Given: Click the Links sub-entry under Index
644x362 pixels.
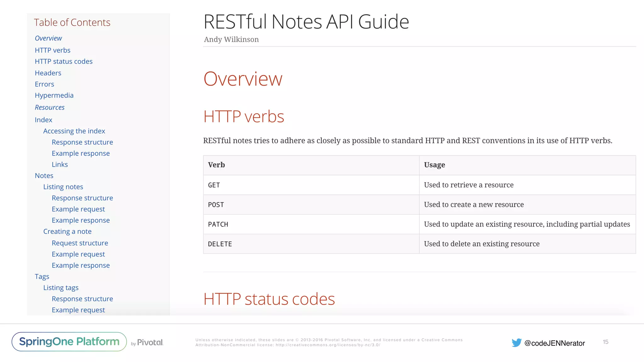Looking at the screenshot, I should pos(60,165).
